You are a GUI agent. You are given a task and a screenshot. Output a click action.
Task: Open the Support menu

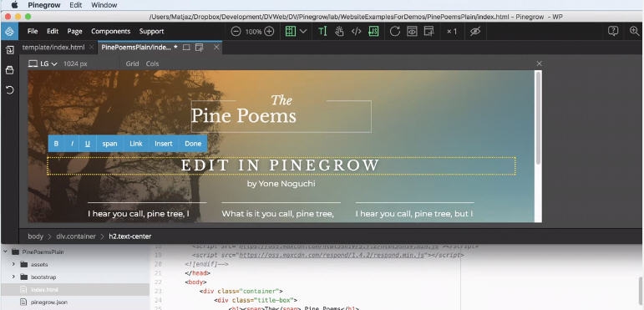pyautogui.click(x=151, y=31)
